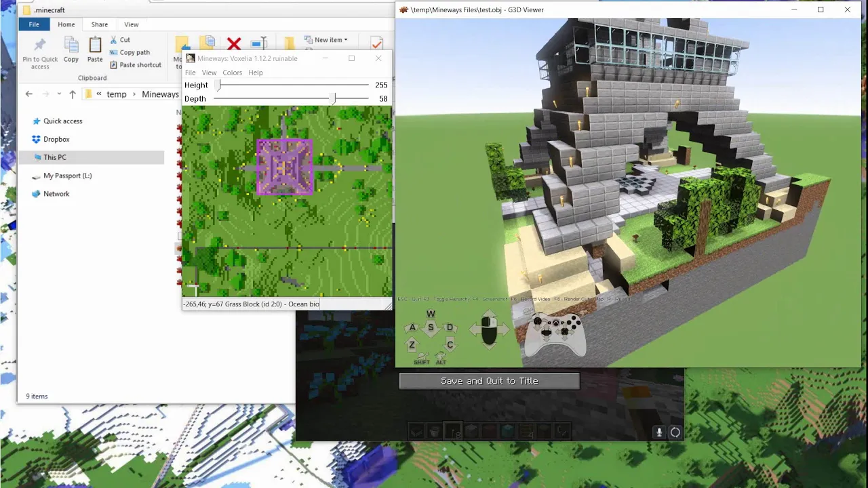Open Mineways File menu

[x=191, y=73]
